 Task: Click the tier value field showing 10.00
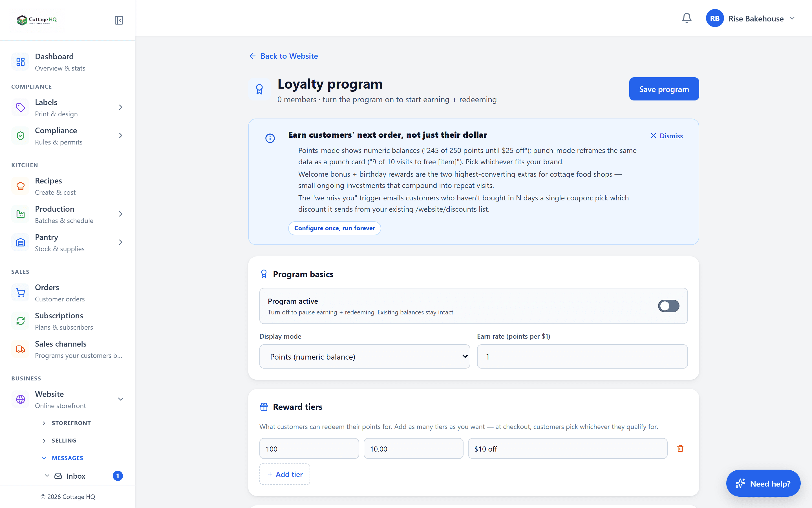[x=413, y=448]
